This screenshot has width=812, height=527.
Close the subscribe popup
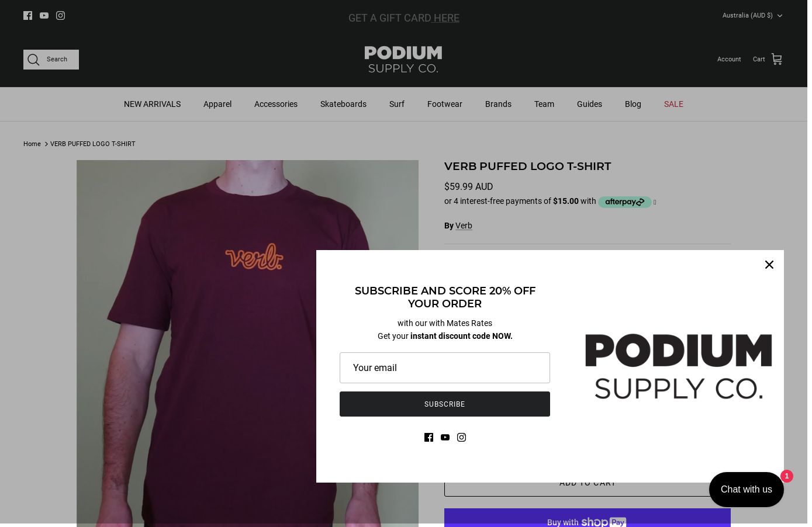769,265
